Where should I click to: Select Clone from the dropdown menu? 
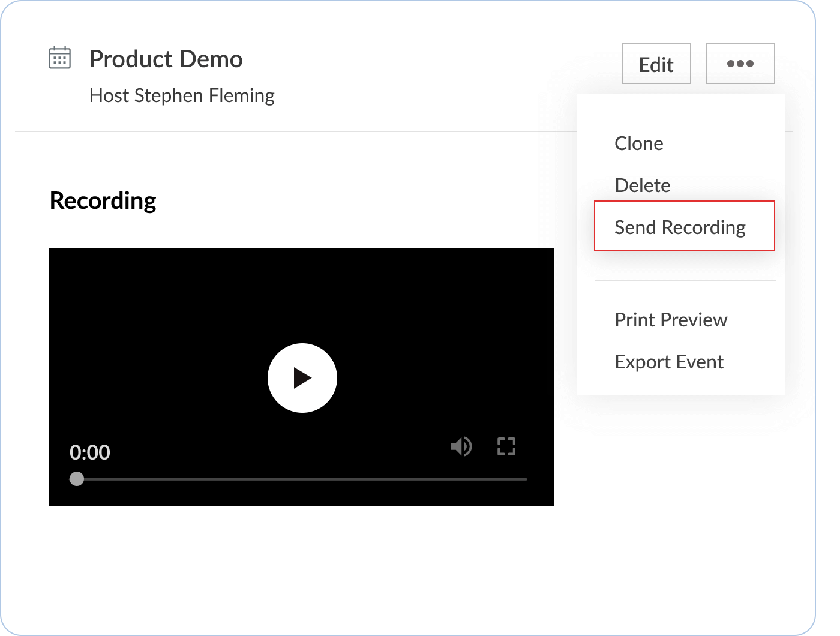coord(638,143)
